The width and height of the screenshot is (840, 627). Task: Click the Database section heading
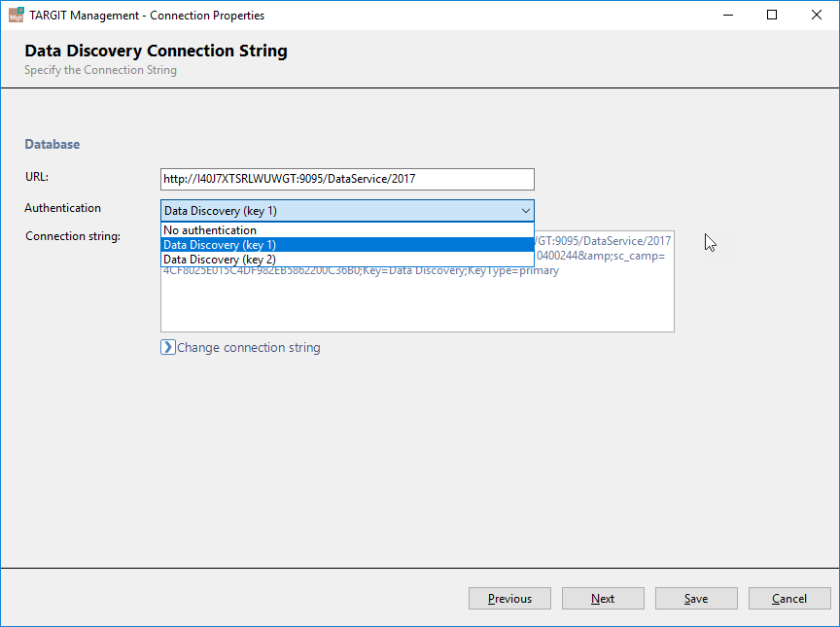point(52,145)
